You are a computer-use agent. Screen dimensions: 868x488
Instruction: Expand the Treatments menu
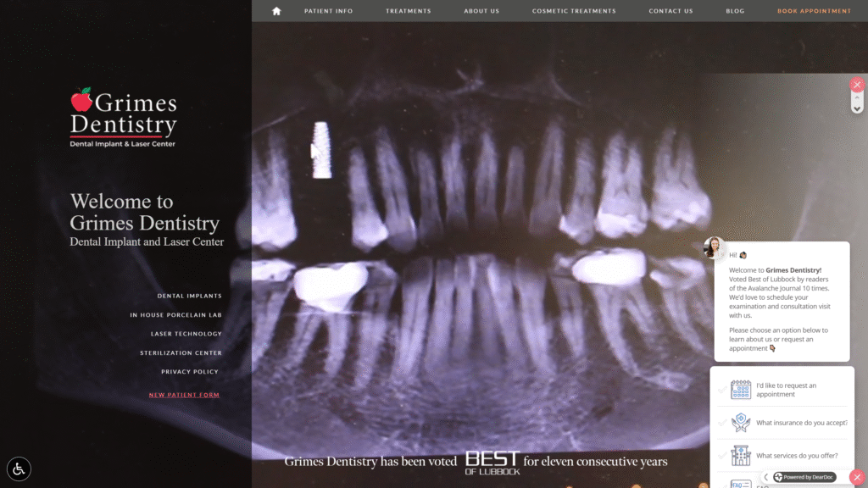point(408,11)
